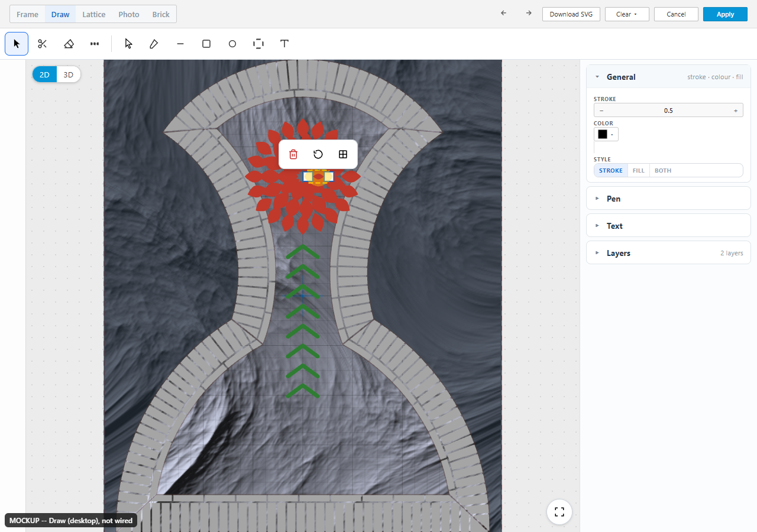Redo with the right arrow
Image resolution: width=757 pixels, height=532 pixels.
click(529, 14)
